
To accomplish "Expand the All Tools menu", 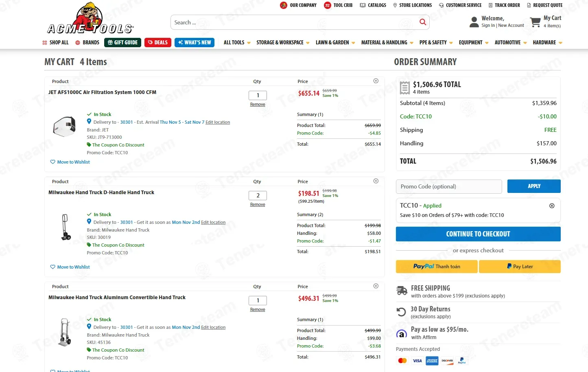I will pyautogui.click(x=237, y=42).
